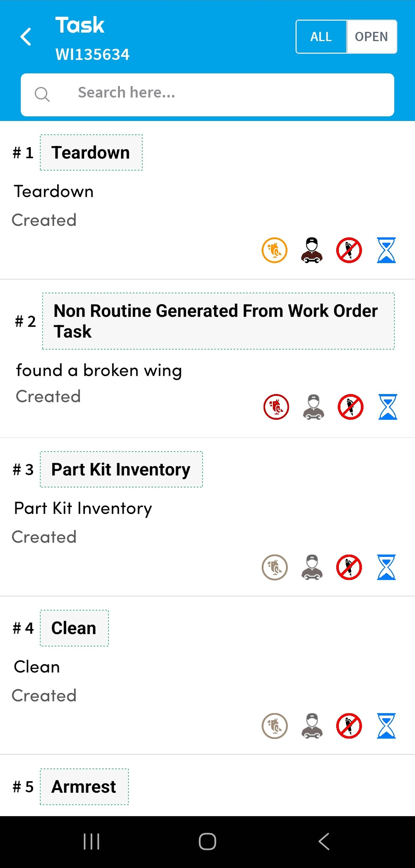Screen dimensions: 415x868
Task: Open the Non Routine Generated task title
Action: 218,321
